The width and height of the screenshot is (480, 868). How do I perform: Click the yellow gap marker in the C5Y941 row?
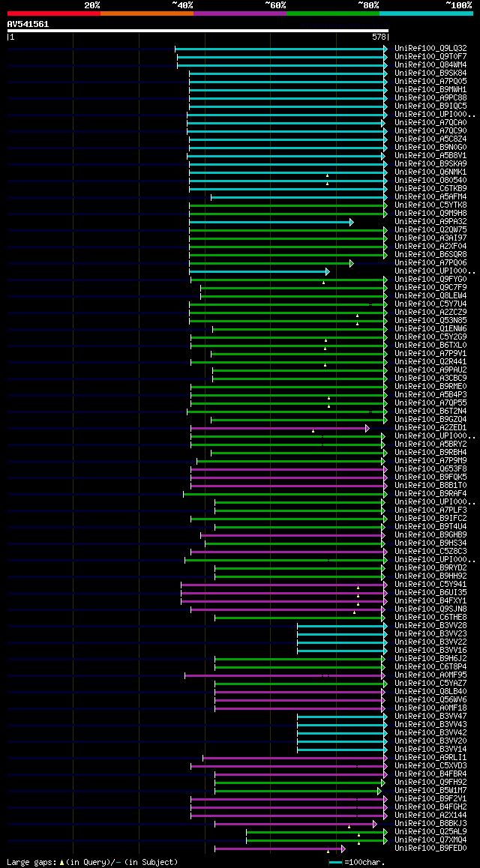(358, 588)
